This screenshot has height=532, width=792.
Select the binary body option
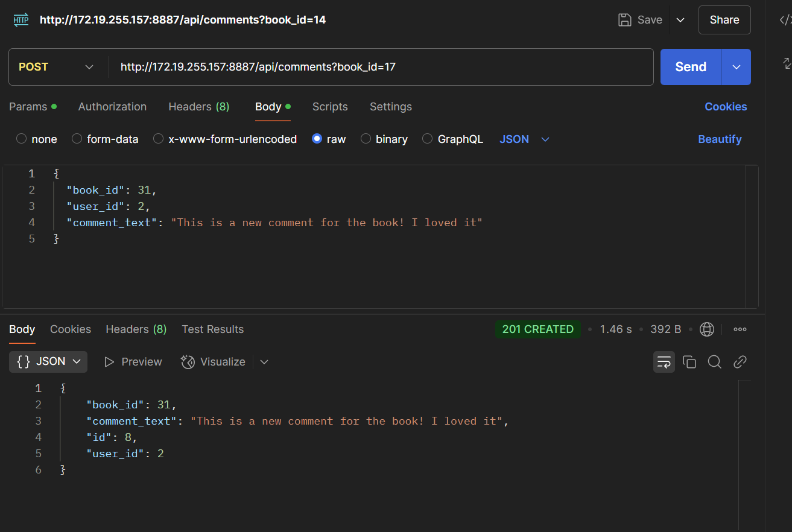point(384,139)
